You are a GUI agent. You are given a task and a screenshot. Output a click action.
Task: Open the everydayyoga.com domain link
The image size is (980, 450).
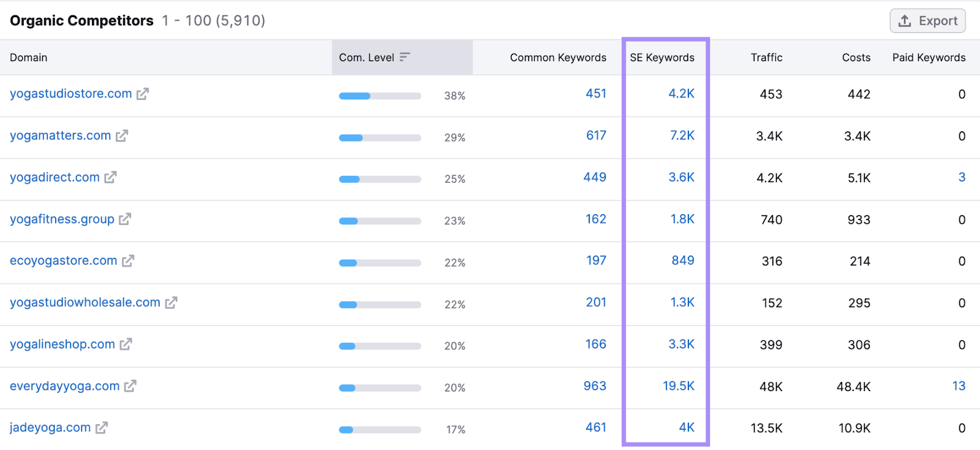click(x=65, y=386)
